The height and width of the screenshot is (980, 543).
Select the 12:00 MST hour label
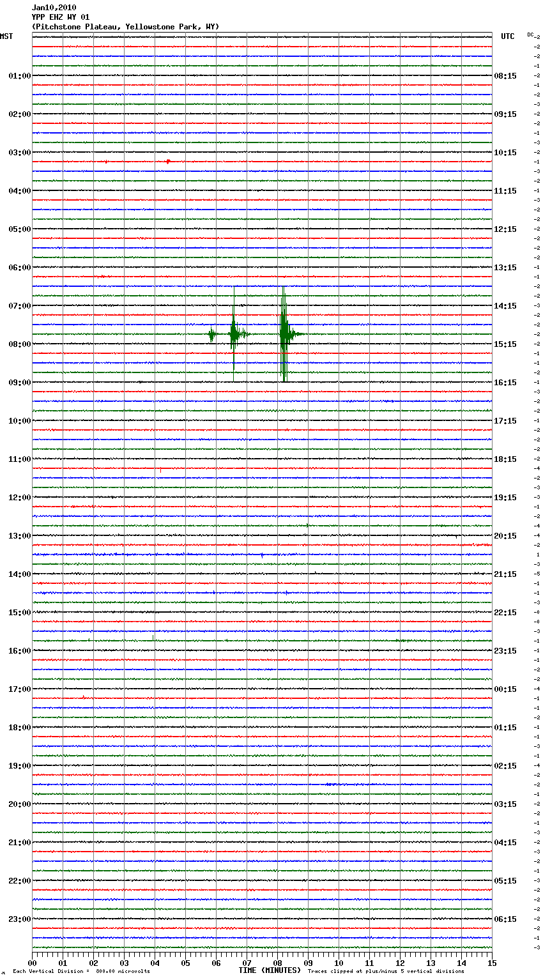click(19, 498)
